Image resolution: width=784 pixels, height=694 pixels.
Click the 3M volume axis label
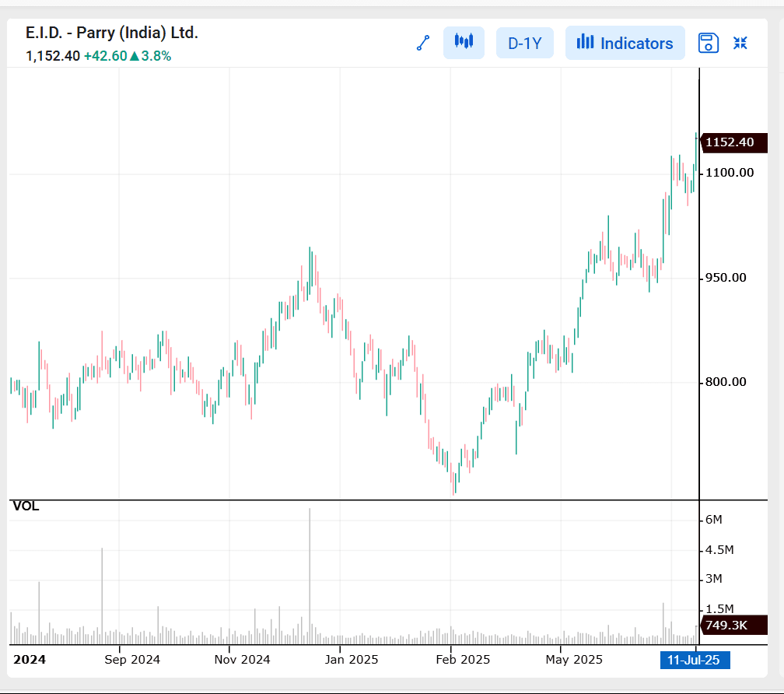coord(713,579)
